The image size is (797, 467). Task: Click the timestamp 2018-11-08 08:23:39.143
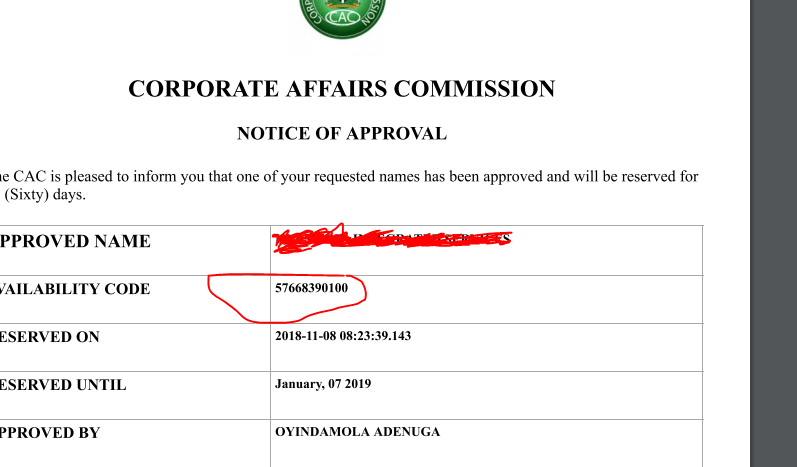(343, 336)
